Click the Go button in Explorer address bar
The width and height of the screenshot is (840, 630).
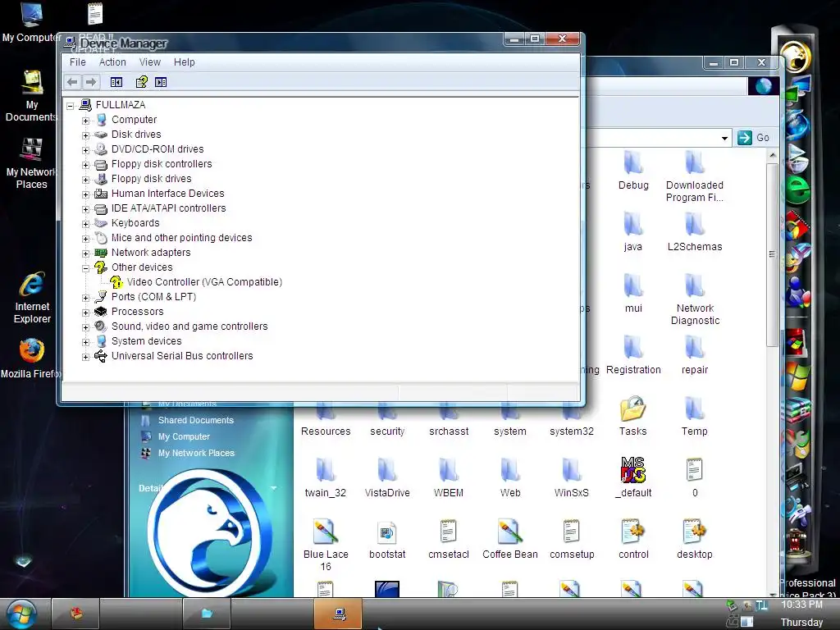tap(754, 138)
